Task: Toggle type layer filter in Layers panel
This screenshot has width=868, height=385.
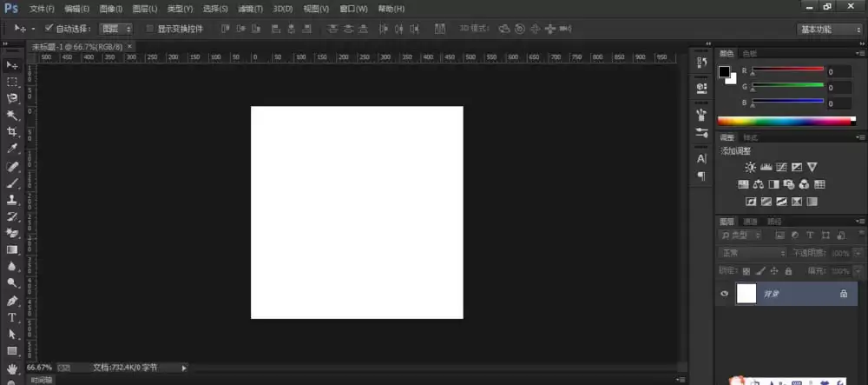Action: click(x=810, y=235)
